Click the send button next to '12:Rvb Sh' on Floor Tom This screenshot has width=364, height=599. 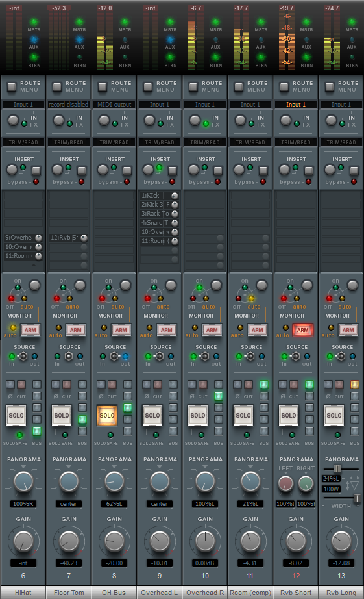coord(84,238)
